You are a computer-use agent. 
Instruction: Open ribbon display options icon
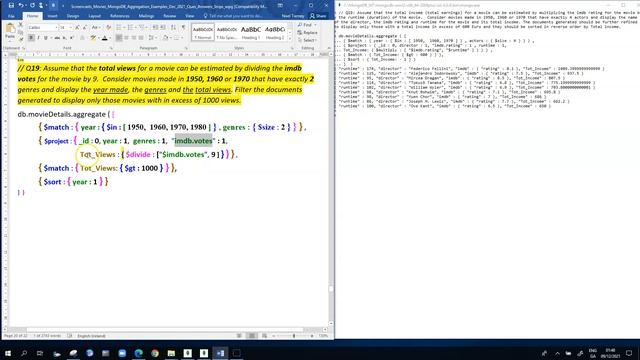[x=280, y=6]
